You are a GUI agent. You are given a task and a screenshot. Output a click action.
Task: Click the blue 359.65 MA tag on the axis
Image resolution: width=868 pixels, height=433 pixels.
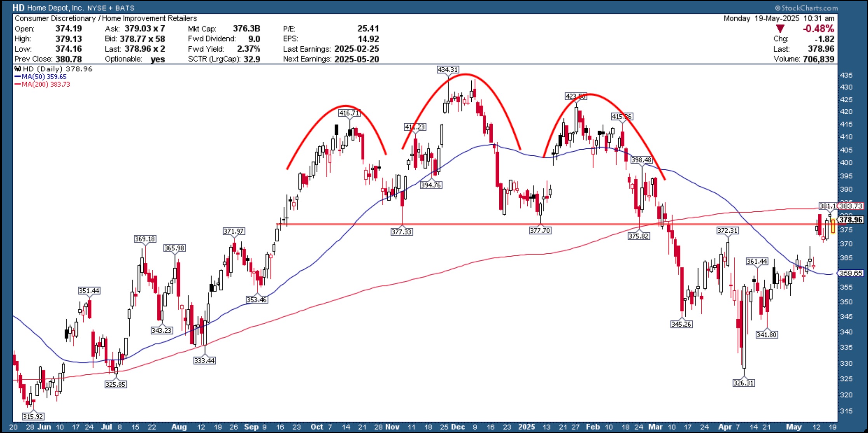851,273
